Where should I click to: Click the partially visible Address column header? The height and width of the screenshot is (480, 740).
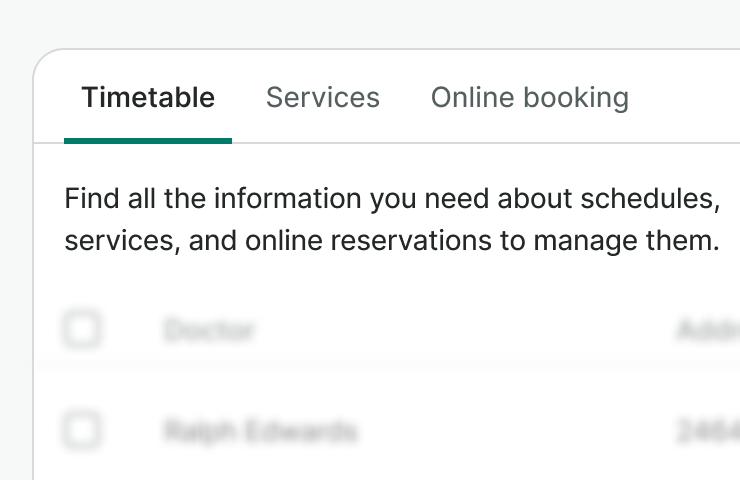708,329
